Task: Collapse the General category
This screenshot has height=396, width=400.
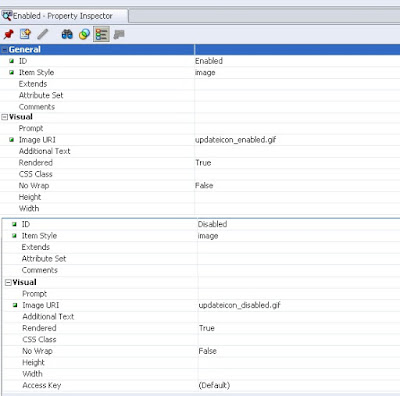Action: [4, 50]
